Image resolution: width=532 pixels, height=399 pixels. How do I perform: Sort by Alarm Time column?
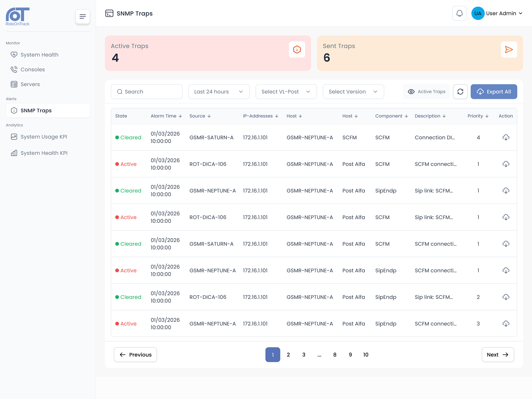(x=166, y=116)
